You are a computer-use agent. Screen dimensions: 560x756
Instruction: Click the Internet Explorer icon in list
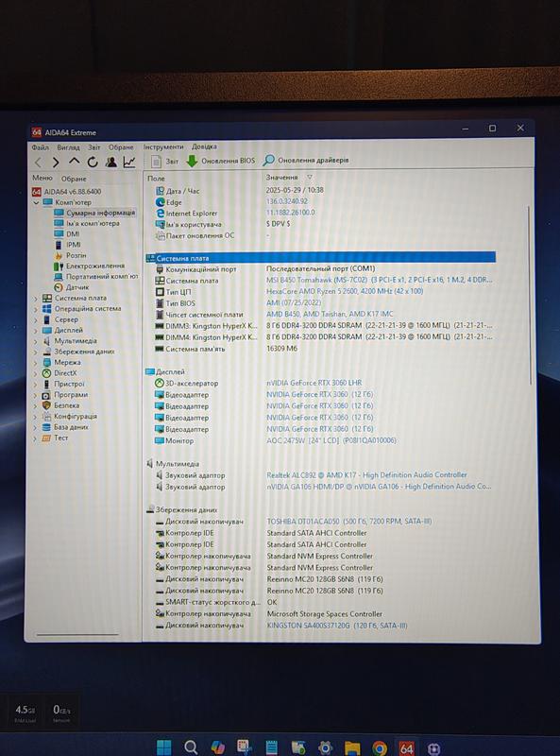[x=160, y=214]
